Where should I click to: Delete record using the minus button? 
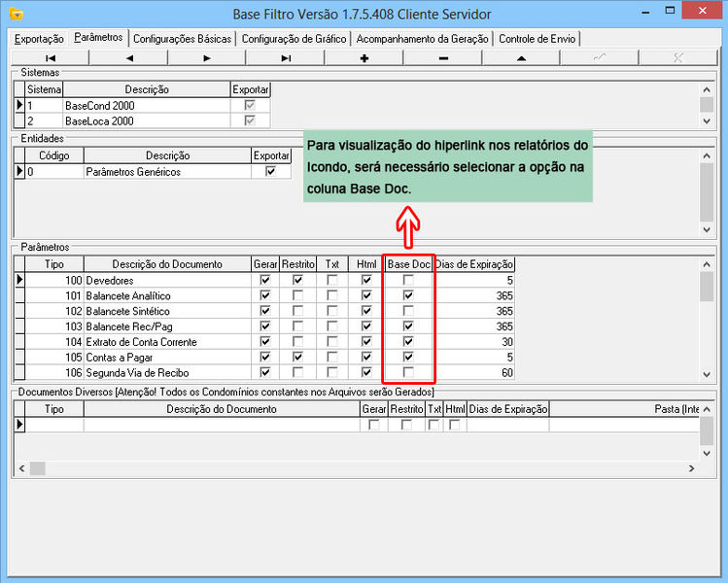[443, 58]
